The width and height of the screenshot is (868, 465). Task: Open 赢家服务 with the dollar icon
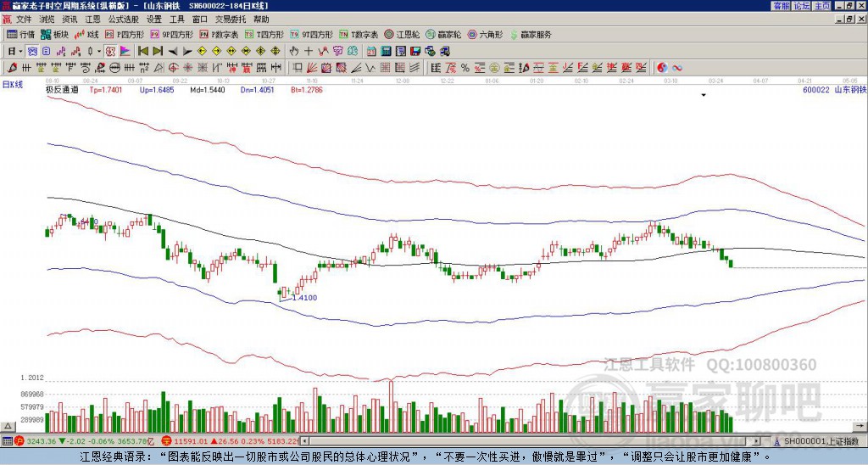(531, 34)
